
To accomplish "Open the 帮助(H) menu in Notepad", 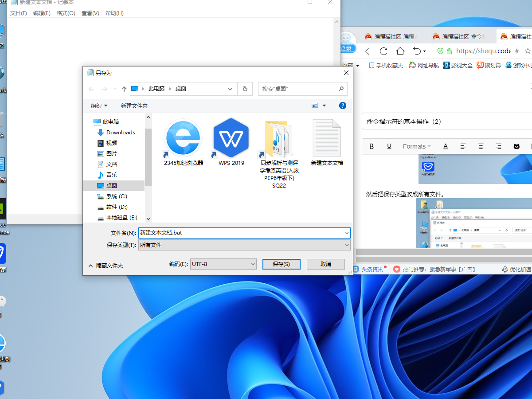I will click(x=114, y=13).
